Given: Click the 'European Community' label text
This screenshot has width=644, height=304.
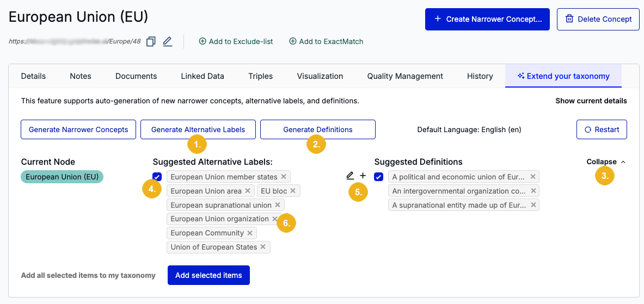Looking at the screenshot, I should coord(207,233).
